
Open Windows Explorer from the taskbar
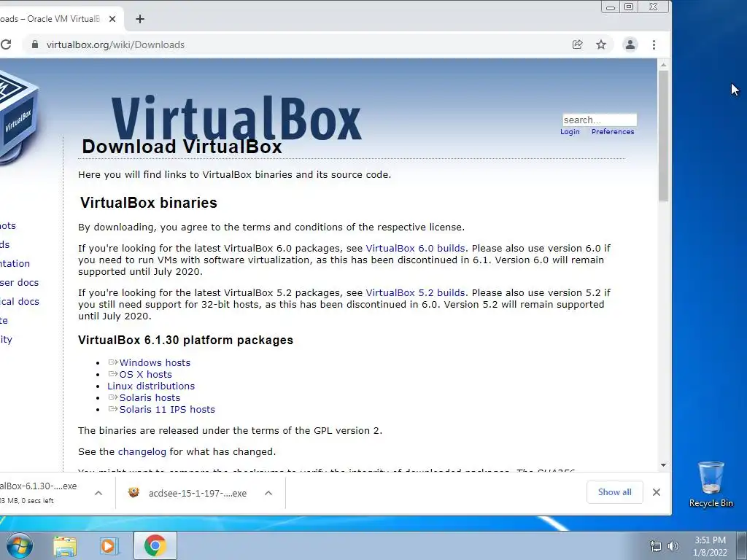[x=65, y=546]
